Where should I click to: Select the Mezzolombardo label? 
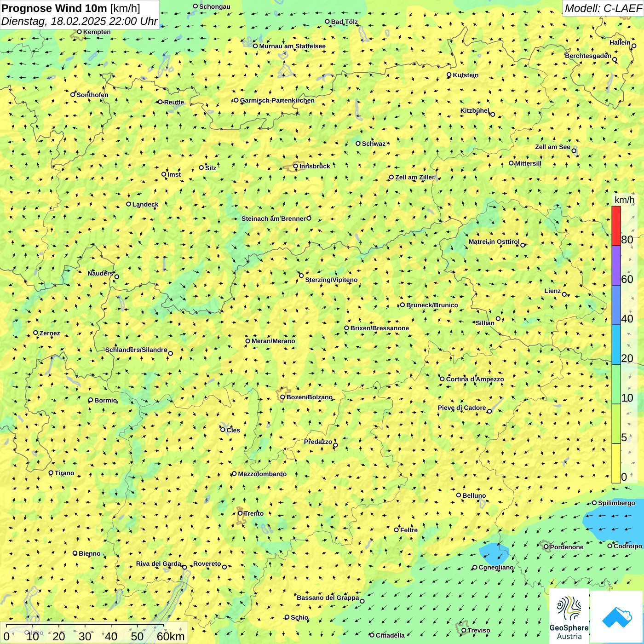262,474
